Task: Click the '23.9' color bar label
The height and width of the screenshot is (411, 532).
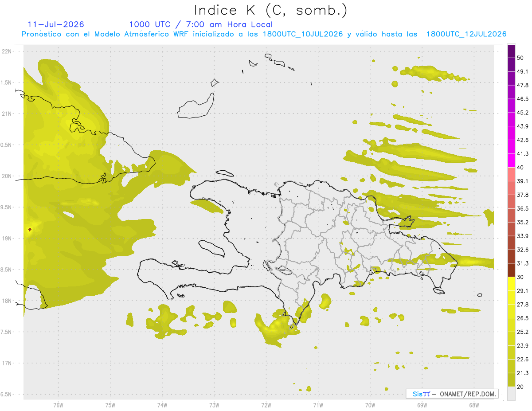Action: click(x=523, y=346)
